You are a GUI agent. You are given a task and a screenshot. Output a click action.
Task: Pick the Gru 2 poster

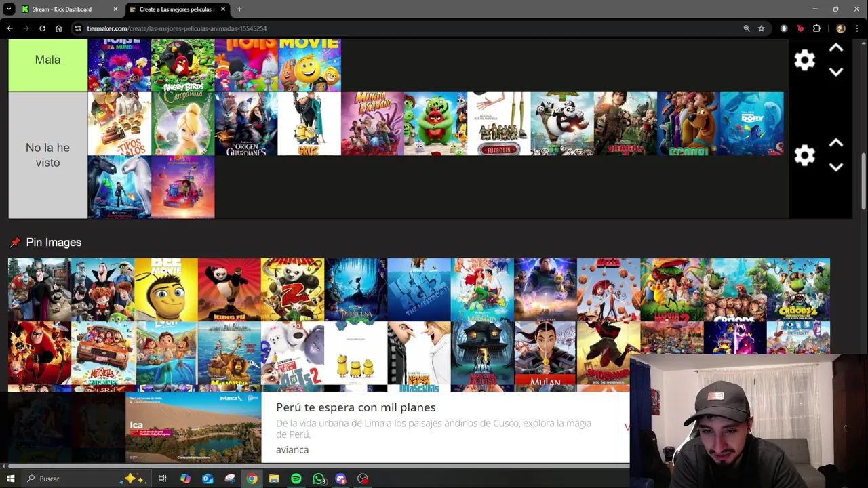[309, 124]
